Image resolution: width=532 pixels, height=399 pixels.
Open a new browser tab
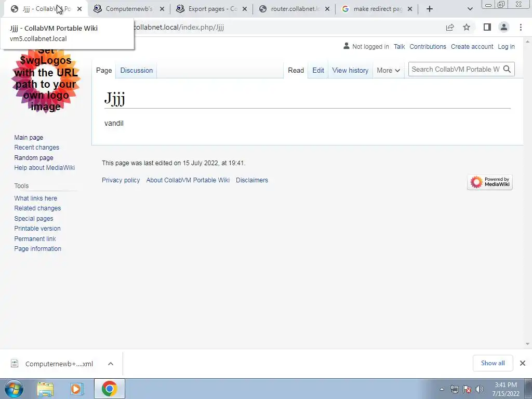(x=430, y=9)
